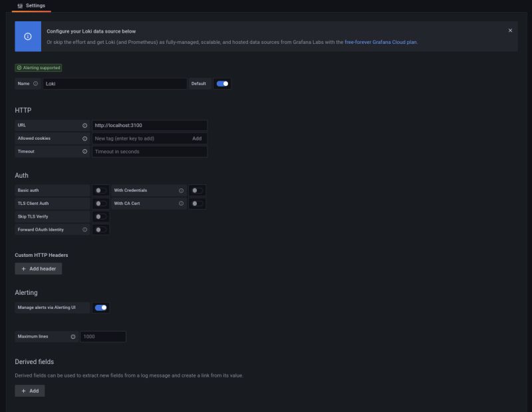Toggle With CA Cert on
The width and height of the screenshot is (532, 412).
[197, 203]
